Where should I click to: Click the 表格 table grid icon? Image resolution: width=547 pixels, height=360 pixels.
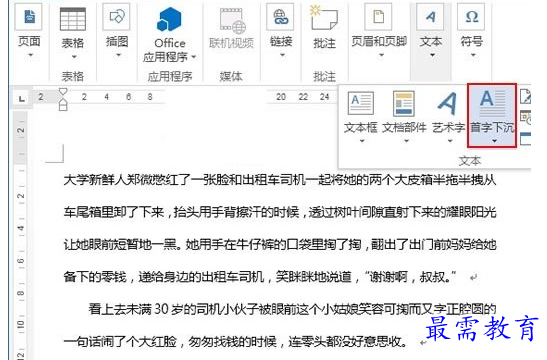click(x=73, y=19)
